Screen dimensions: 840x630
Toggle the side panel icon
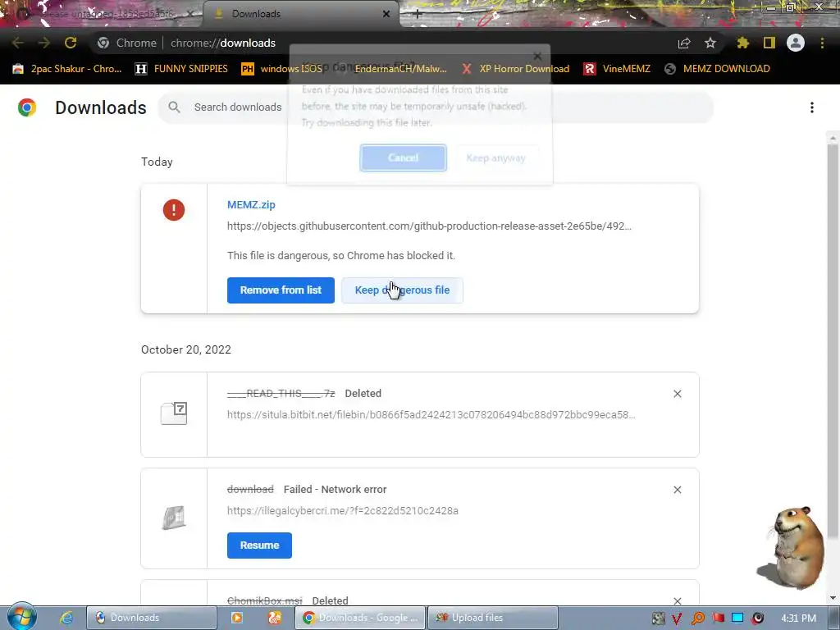[769, 43]
